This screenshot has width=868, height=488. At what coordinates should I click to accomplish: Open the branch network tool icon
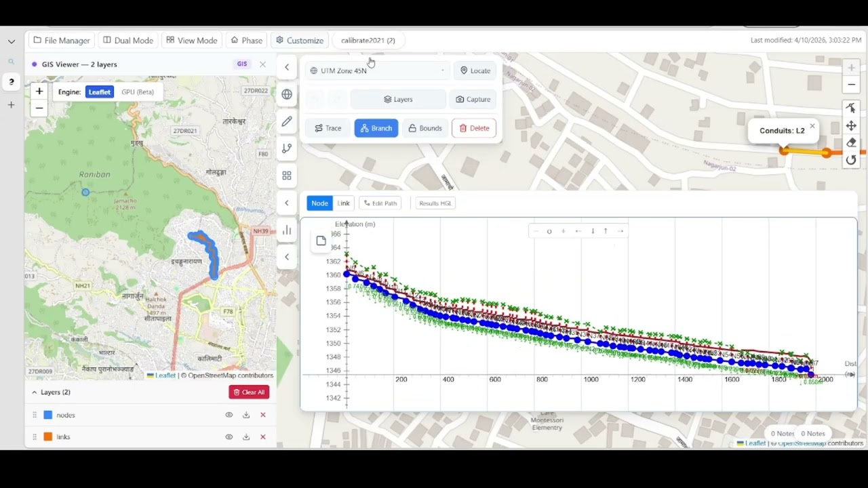pos(287,148)
